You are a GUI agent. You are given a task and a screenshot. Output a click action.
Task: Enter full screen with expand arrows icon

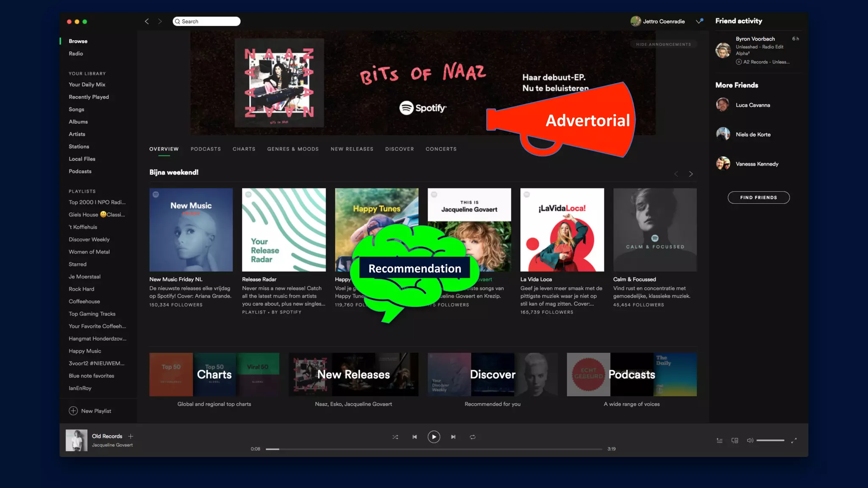tap(794, 441)
